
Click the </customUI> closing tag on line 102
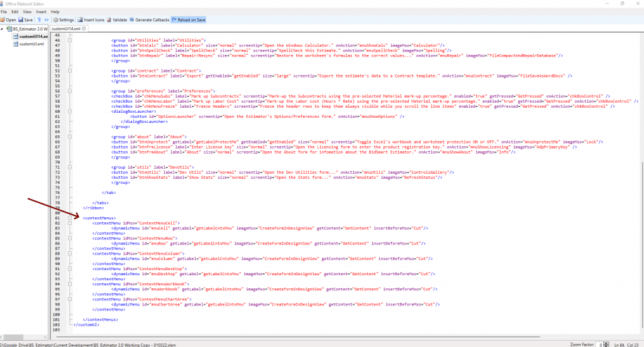click(86, 325)
